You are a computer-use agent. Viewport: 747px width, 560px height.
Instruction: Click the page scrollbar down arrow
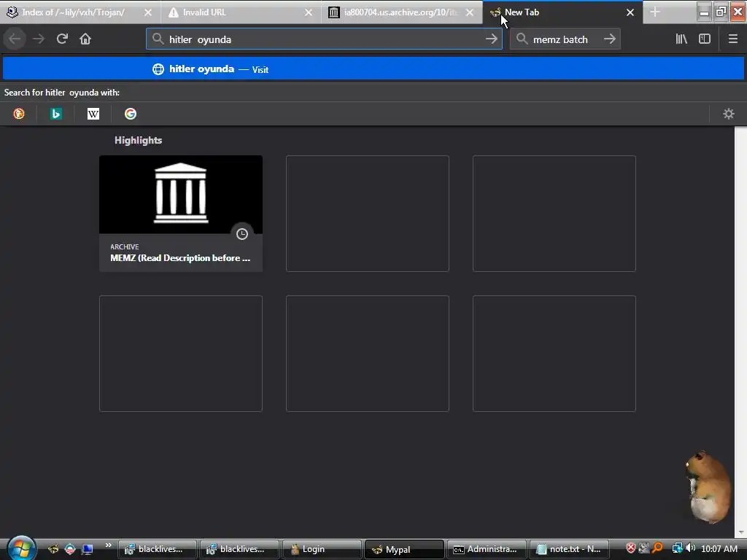[x=740, y=532]
